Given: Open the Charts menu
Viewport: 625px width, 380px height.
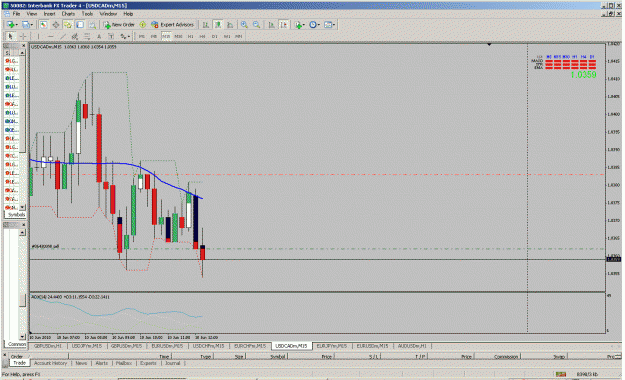Looking at the screenshot, I should pos(68,14).
